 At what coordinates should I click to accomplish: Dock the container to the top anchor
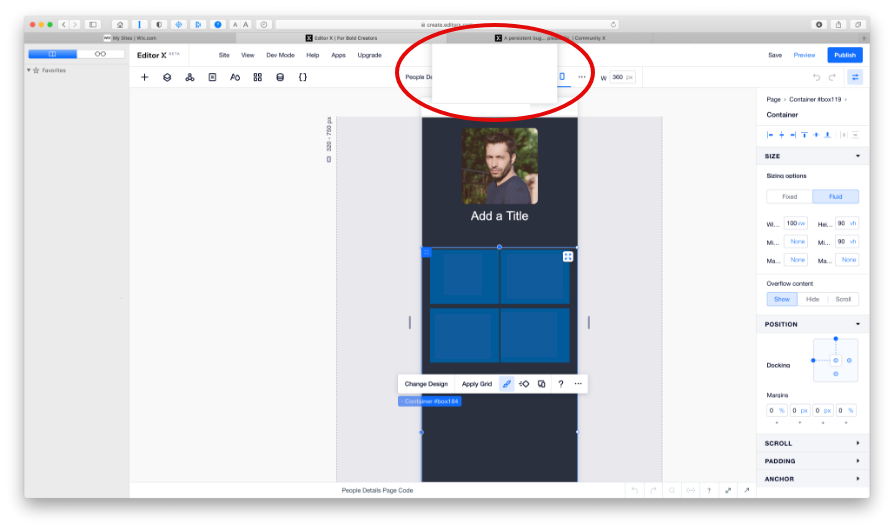836,339
